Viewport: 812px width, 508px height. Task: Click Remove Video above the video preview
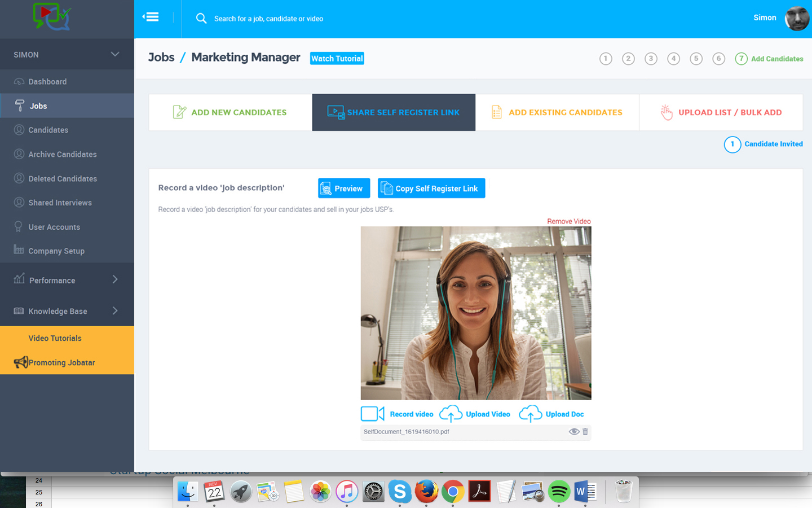(x=568, y=221)
